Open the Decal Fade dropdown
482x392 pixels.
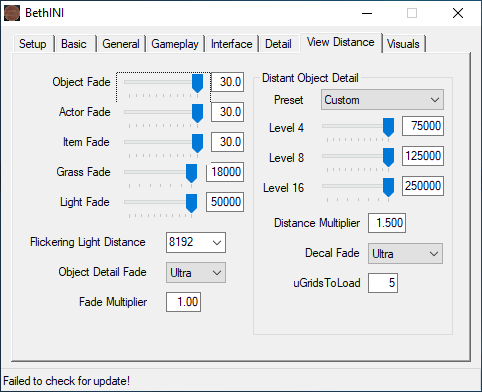405,254
